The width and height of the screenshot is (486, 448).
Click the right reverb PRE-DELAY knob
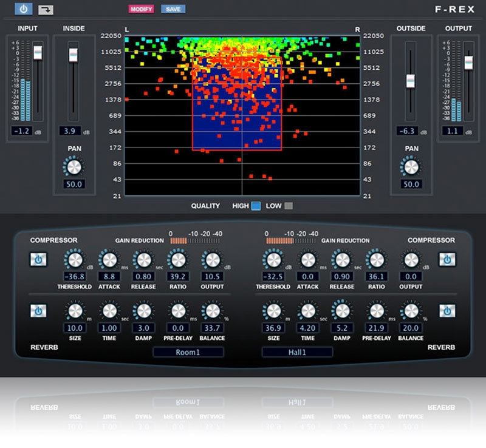(x=377, y=311)
